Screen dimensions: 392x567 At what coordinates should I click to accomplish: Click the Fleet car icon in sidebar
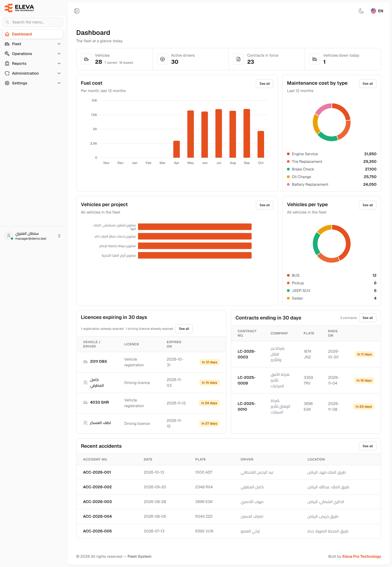click(7, 44)
